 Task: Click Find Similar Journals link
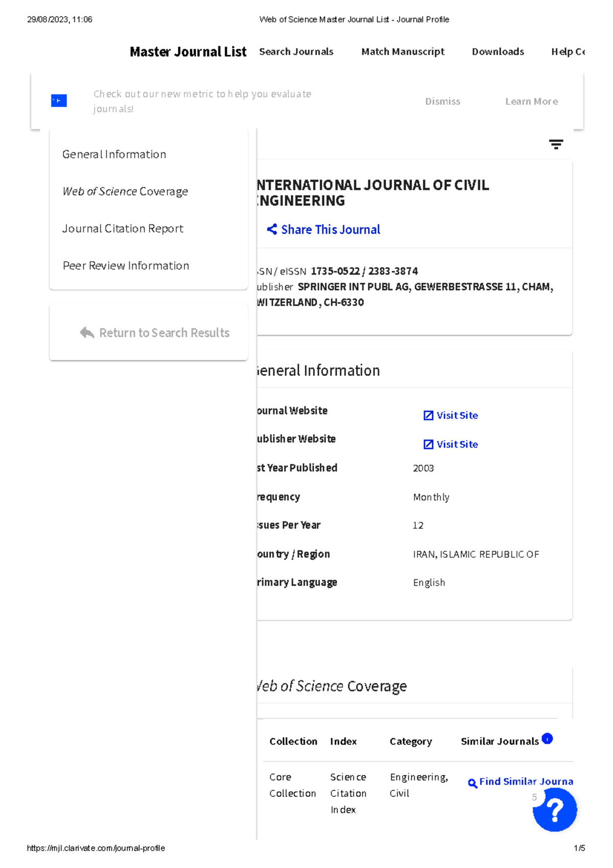pyautogui.click(x=526, y=781)
